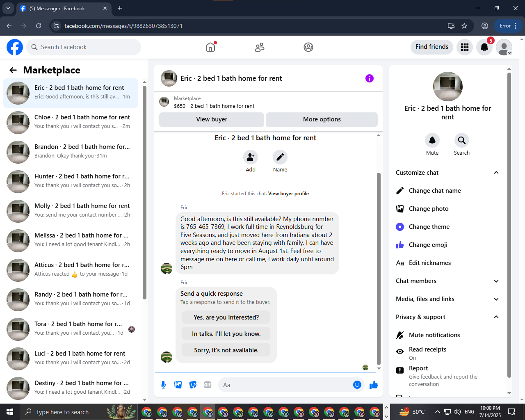Open Hunter's conversation in the list
Viewport: 525px width, 420px height.
tap(71, 182)
